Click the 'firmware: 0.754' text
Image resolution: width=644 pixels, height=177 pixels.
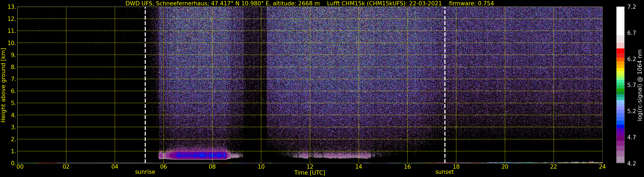coord(472,3)
